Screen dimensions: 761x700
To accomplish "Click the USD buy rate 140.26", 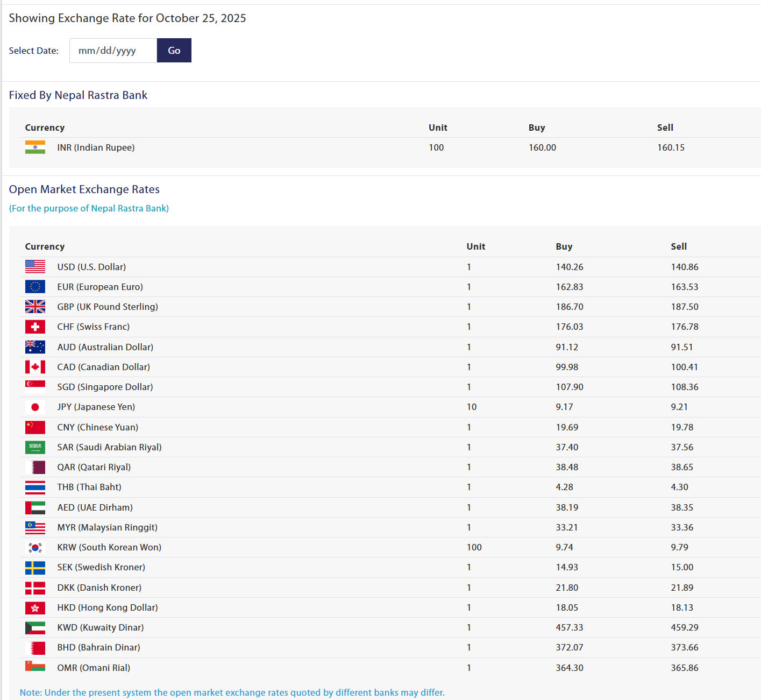I will click(569, 267).
